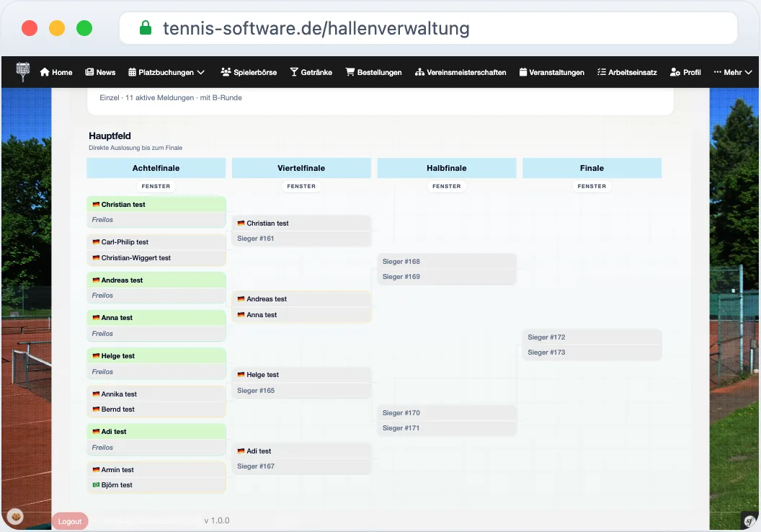
Task: Expand the Platzbuchungen dropdown chevron
Action: point(201,72)
